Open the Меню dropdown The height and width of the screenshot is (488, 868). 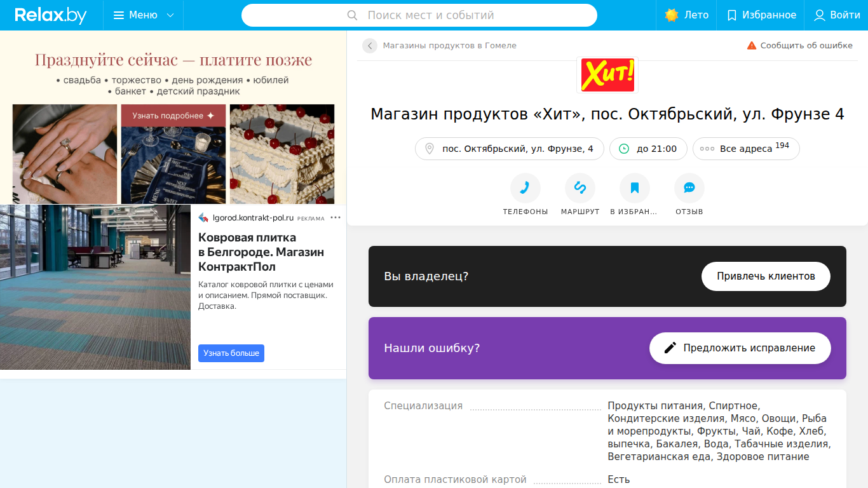pos(144,15)
